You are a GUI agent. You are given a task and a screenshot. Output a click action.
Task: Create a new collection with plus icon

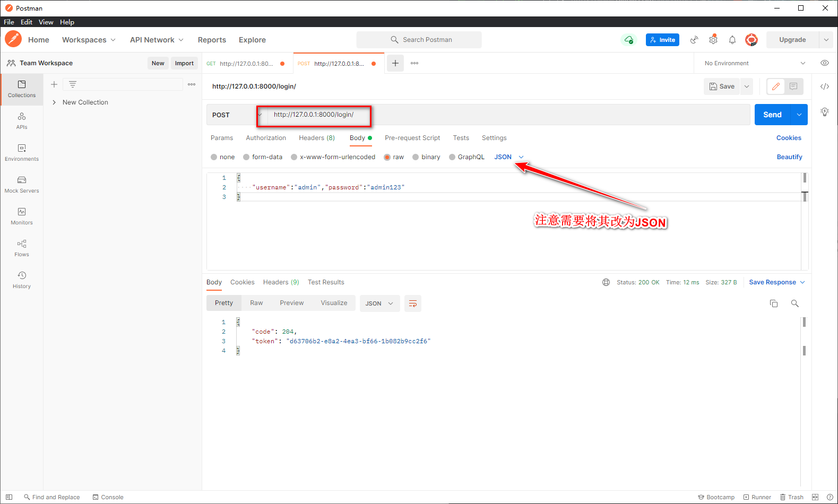pyautogui.click(x=54, y=84)
